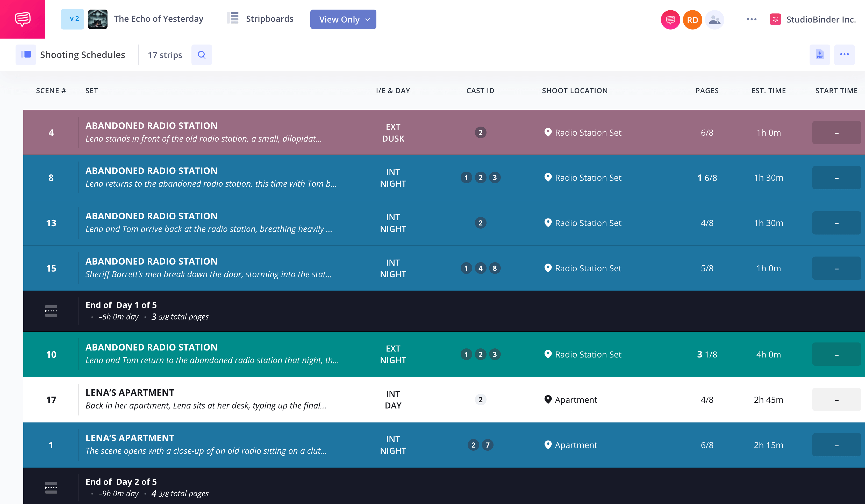Click the ellipsis menu in the top navigation bar
The image size is (865, 504).
click(751, 20)
